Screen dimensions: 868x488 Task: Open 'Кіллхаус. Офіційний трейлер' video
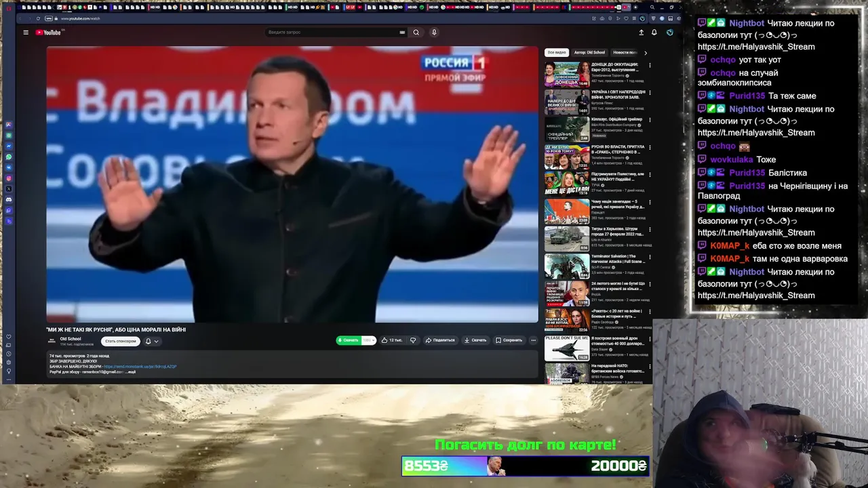tap(567, 129)
